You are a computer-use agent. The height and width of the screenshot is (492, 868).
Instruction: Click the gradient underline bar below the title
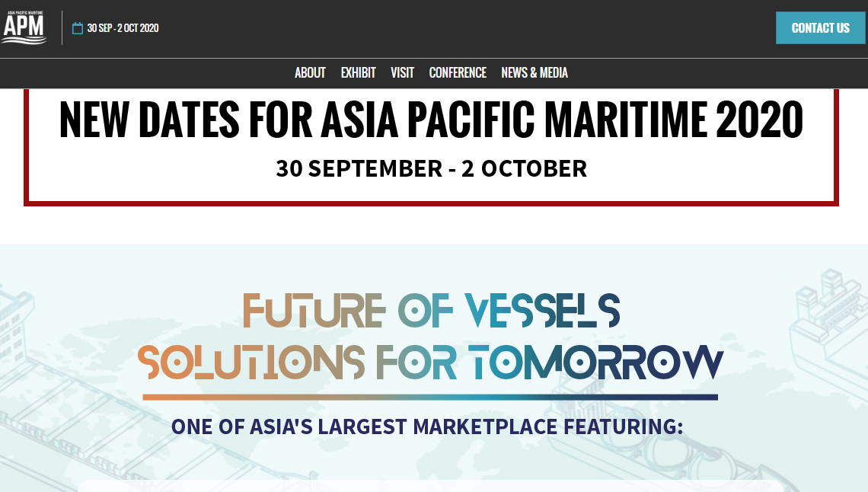click(431, 397)
